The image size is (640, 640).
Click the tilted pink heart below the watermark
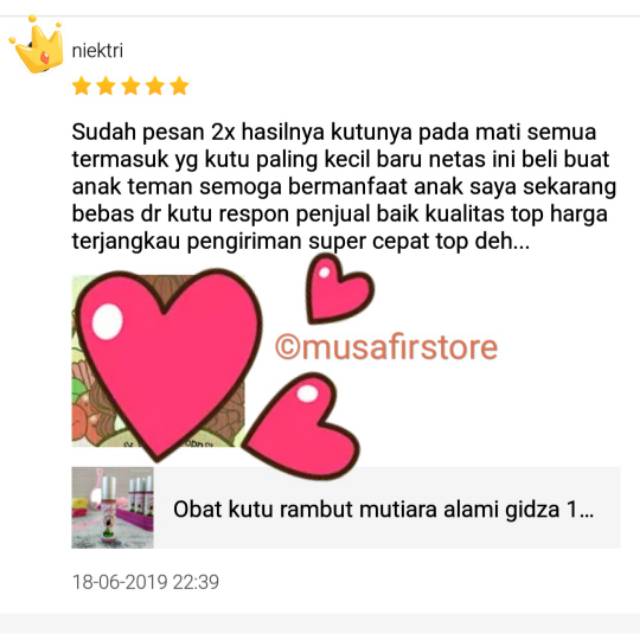(304, 427)
